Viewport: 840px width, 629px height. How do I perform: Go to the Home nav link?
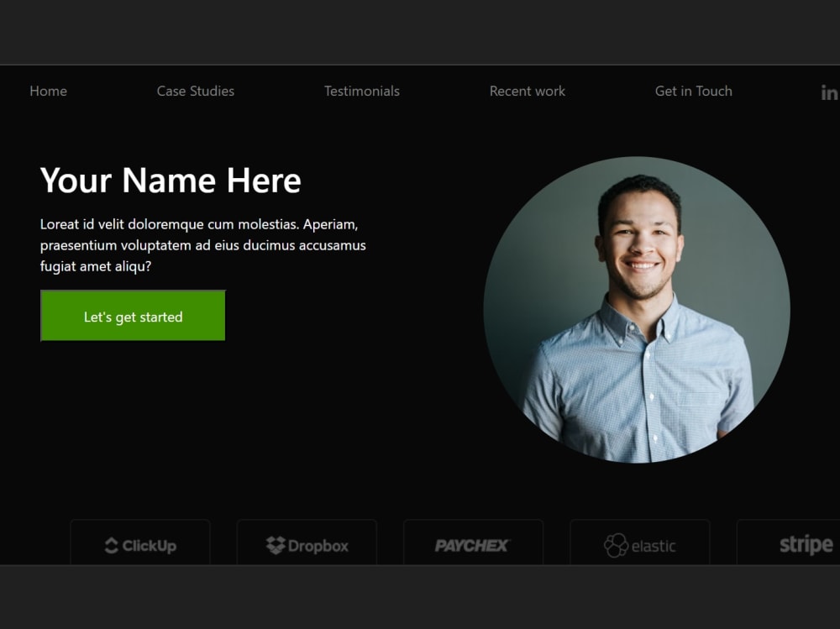48,91
